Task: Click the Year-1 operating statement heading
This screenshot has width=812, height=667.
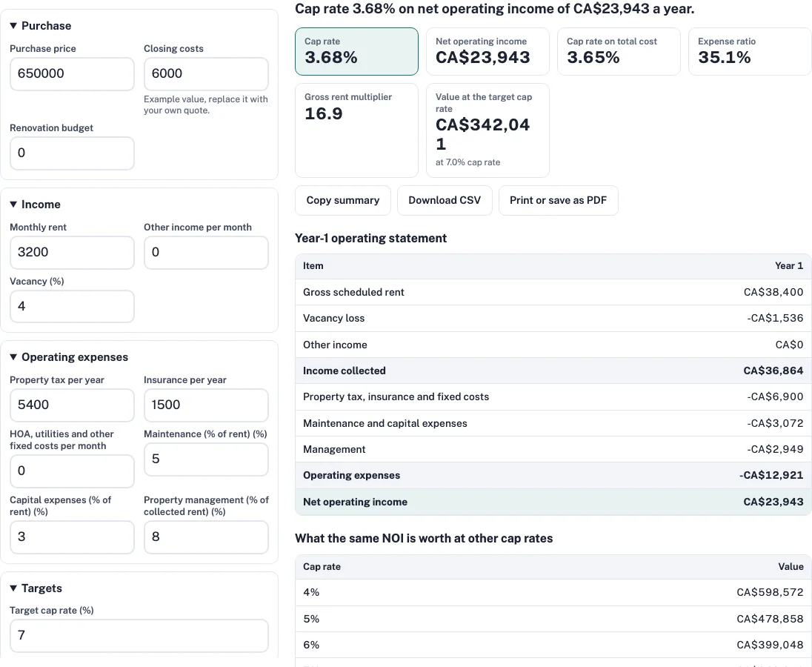Action: pos(370,238)
